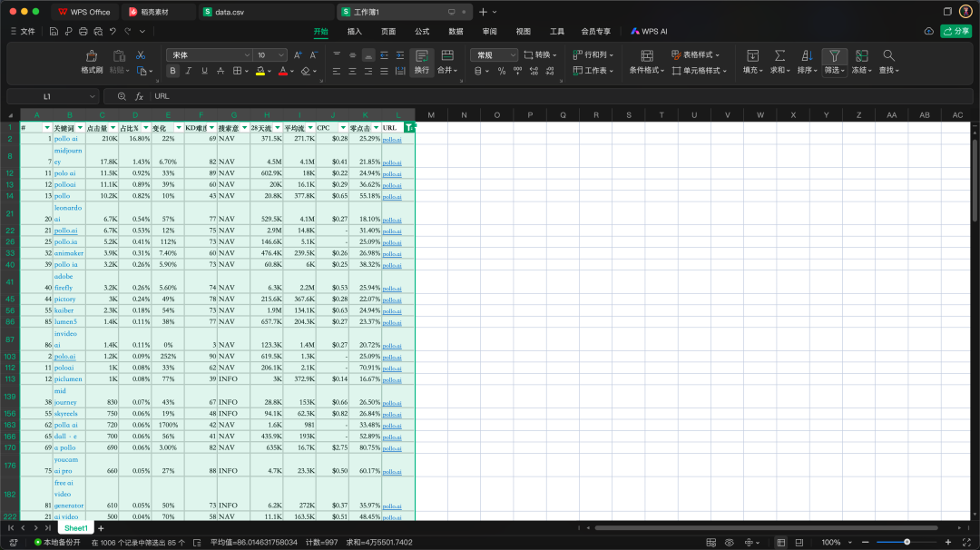
Task: Apply strikethrough formatting icon
Action: coord(220,72)
